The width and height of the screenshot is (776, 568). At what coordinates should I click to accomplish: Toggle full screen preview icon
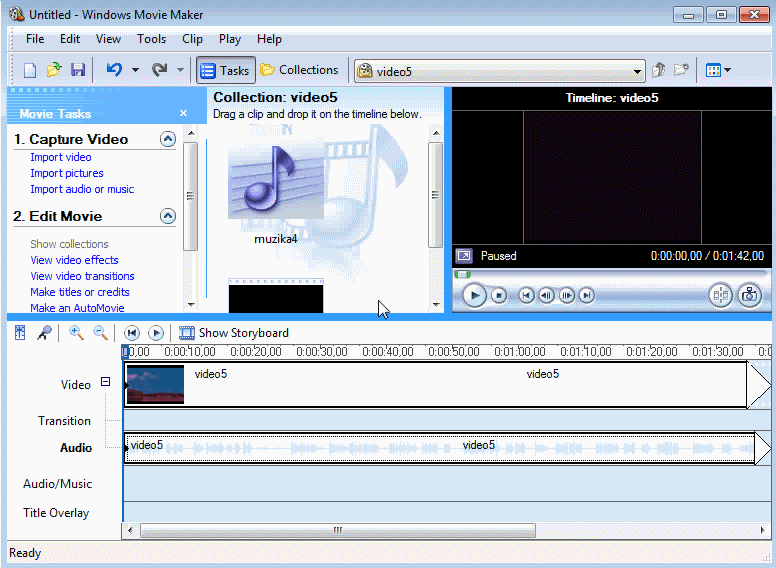464,256
